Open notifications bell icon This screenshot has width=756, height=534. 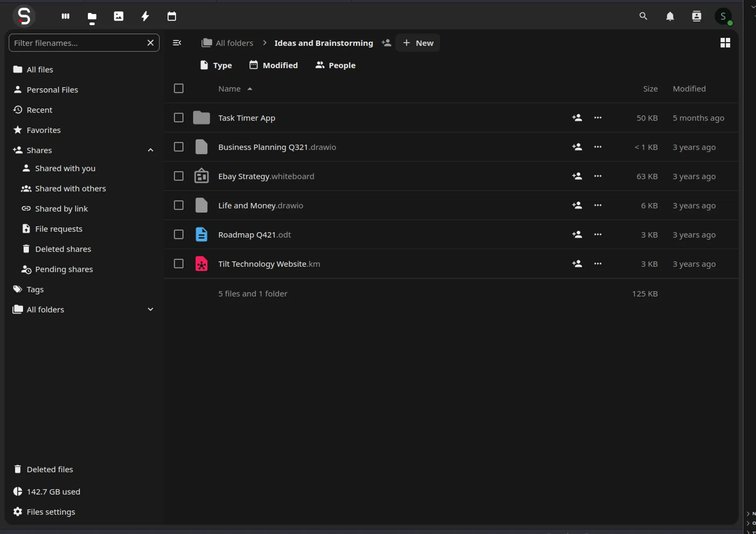pos(670,16)
